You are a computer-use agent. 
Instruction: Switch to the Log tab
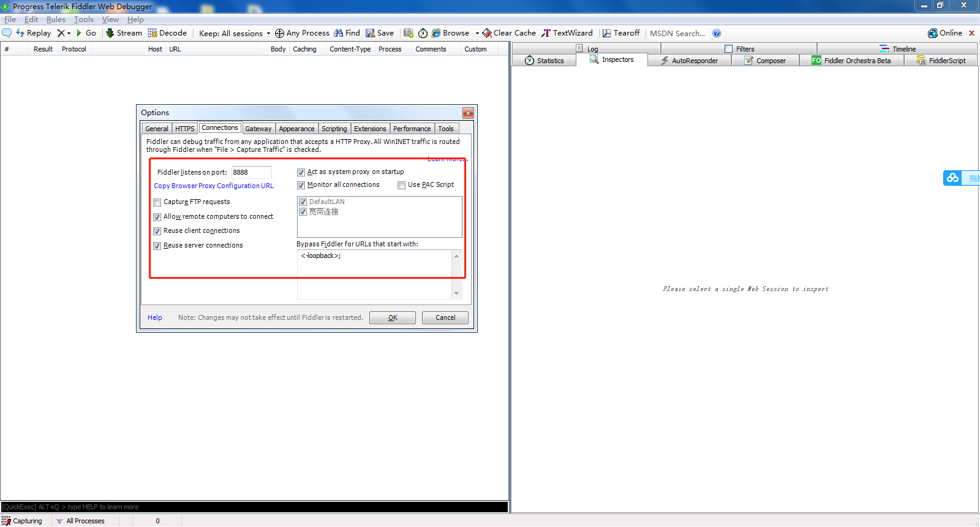point(587,48)
